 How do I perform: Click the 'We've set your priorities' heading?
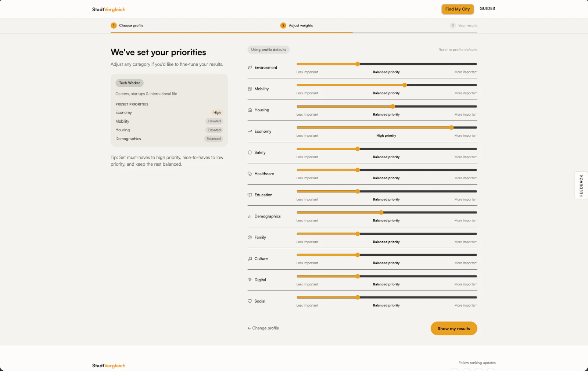158,52
